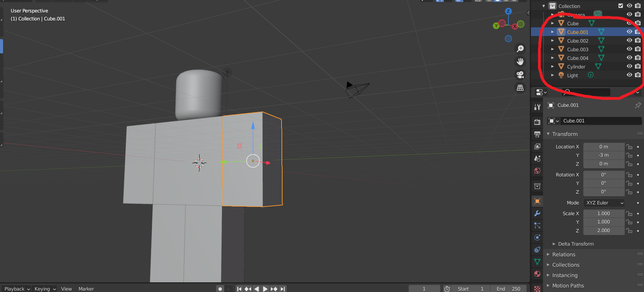Open the Render properties tab
644x292 pixels.
pos(537,122)
